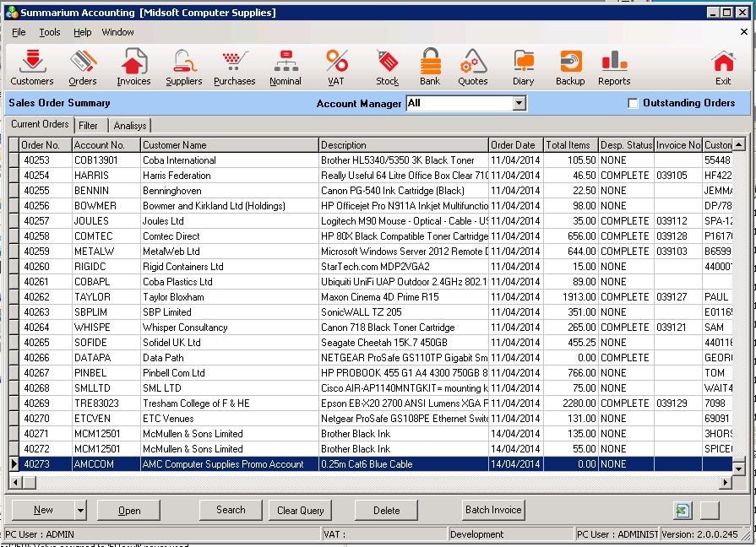Open the Orders toolbar icon
This screenshot has height=547, width=756.
83,68
